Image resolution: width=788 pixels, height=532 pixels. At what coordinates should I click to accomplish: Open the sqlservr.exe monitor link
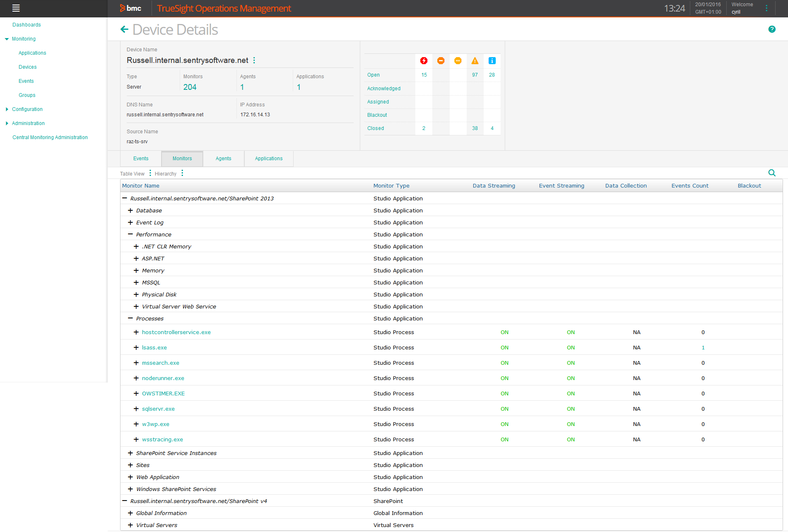coord(158,409)
